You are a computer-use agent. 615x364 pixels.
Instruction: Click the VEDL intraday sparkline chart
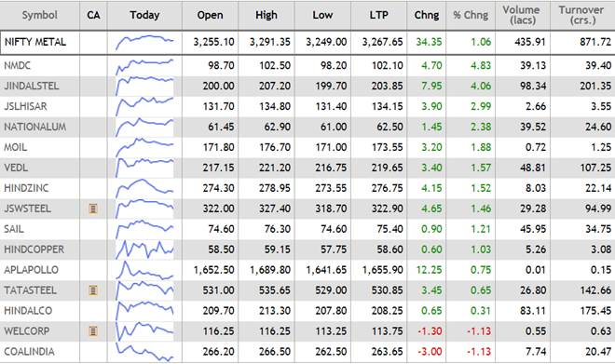(144, 168)
